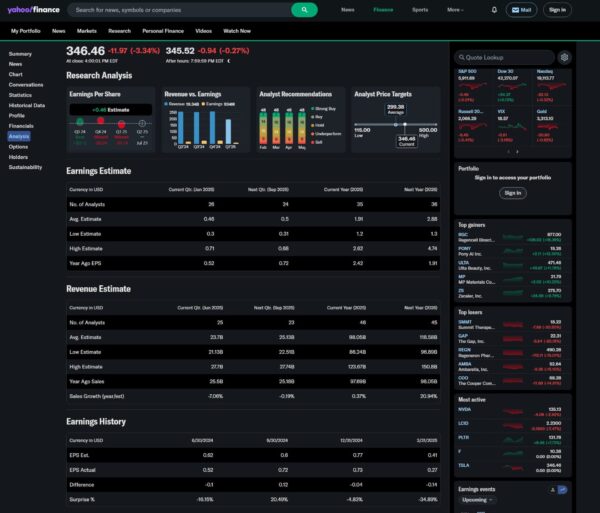Screen dimensions: 600x513
Task: Show the next market indices page arrow
Action: point(517,151)
